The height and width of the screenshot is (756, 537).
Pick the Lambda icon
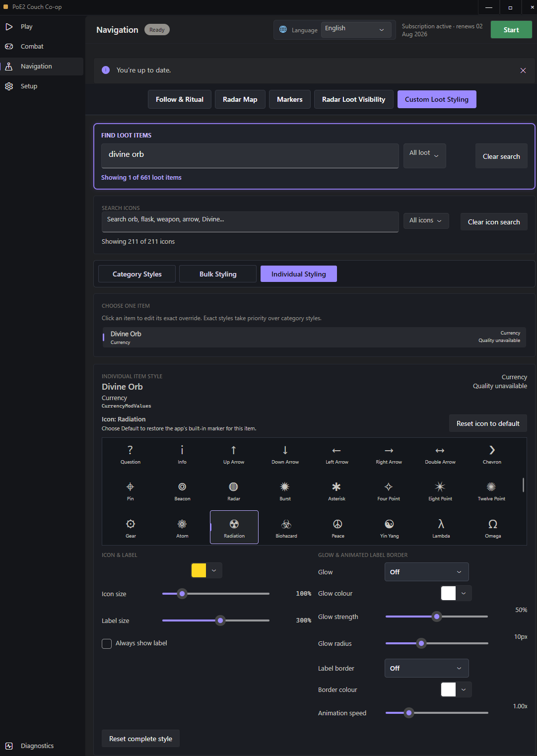coord(441,528)
